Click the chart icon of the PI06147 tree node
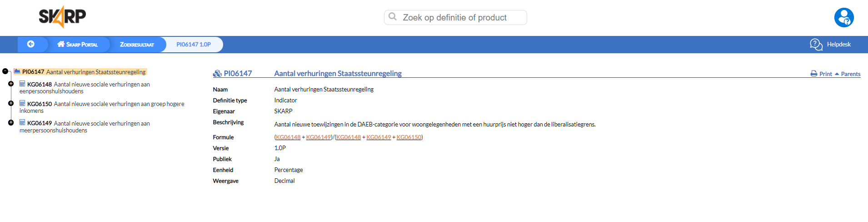 17,71
